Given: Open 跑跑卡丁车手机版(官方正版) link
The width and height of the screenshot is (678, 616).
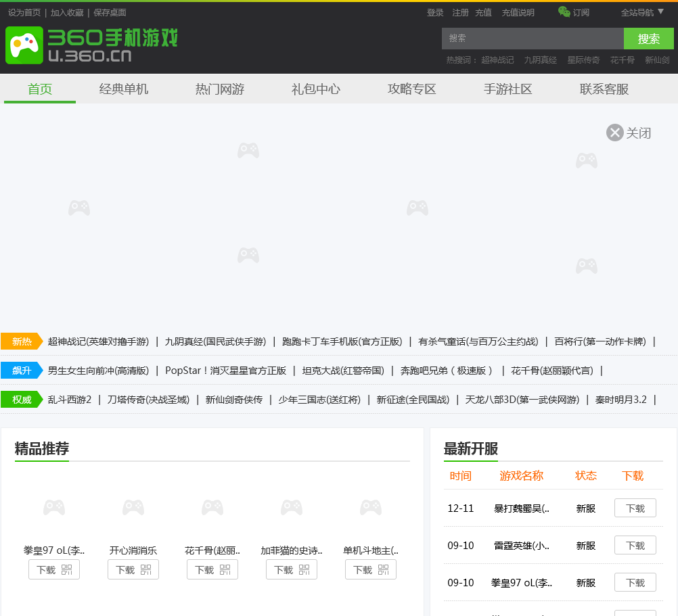Looking at the screenshot, I should (342, 341).
